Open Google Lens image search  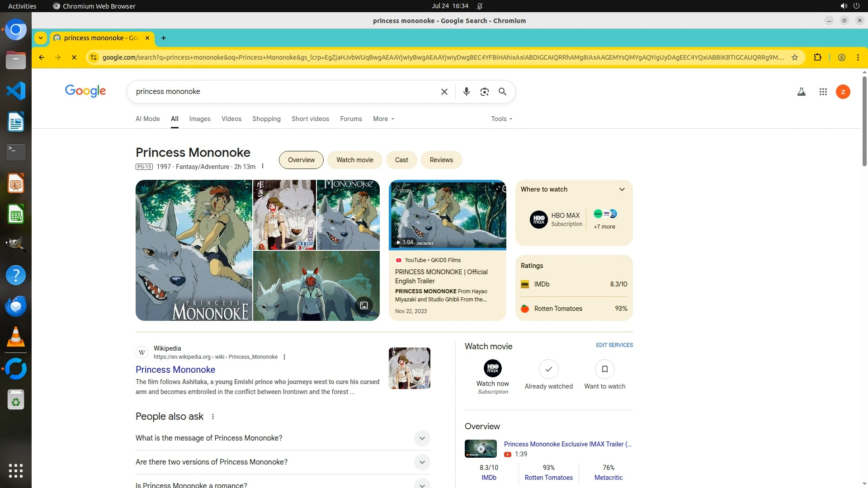point(484,92)
